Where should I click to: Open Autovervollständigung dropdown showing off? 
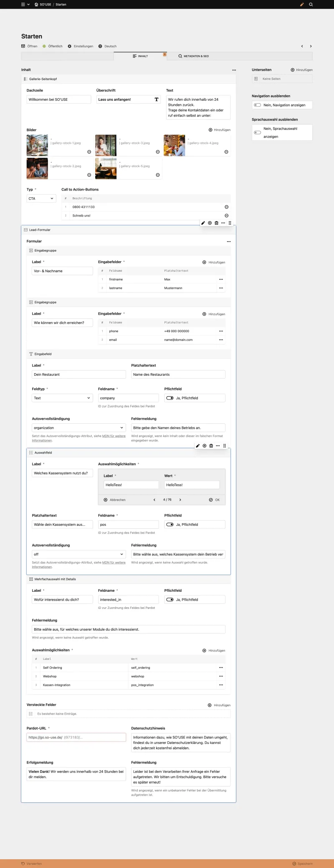[x=79, y=555]
